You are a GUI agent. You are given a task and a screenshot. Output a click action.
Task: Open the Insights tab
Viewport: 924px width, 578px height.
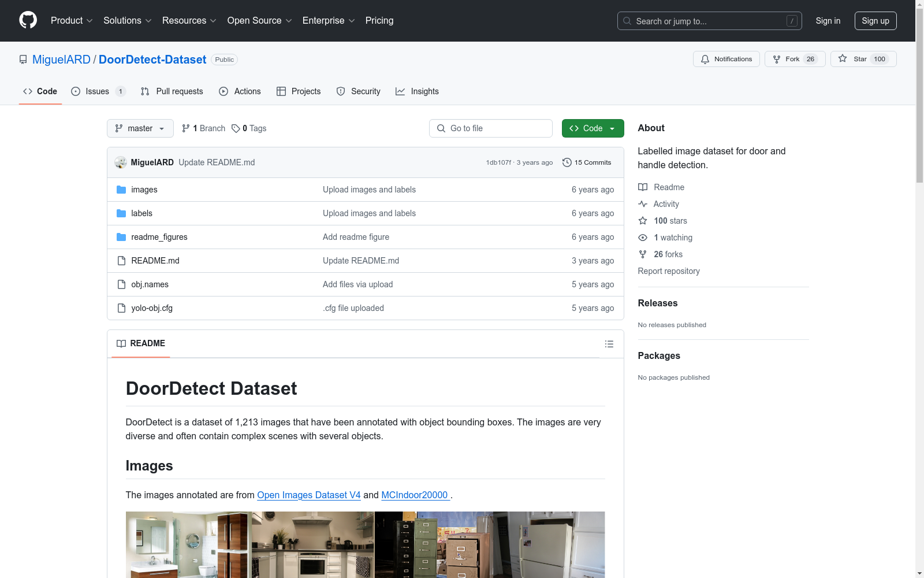coord(417,91)
